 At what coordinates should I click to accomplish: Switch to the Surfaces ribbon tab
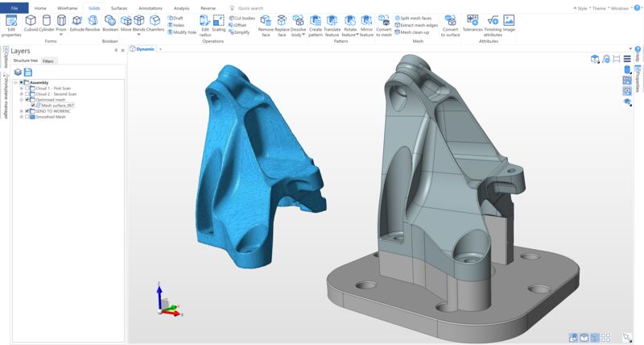(119, 7)
